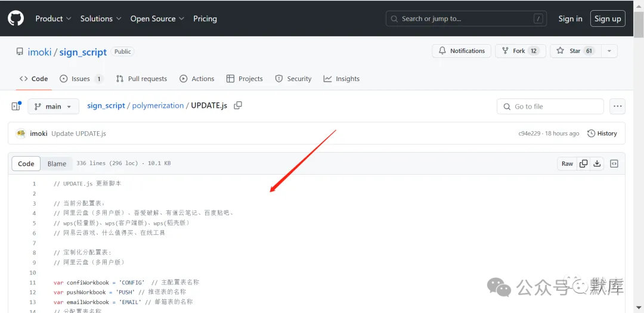Image resolution: width=644 pixels, height=313 pixels.
Task: Click the Sign up button
Action: [608, 18]
